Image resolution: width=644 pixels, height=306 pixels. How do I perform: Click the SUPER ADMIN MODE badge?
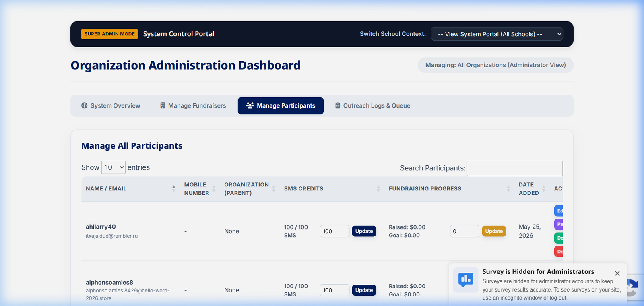click(x=109, y=34)
